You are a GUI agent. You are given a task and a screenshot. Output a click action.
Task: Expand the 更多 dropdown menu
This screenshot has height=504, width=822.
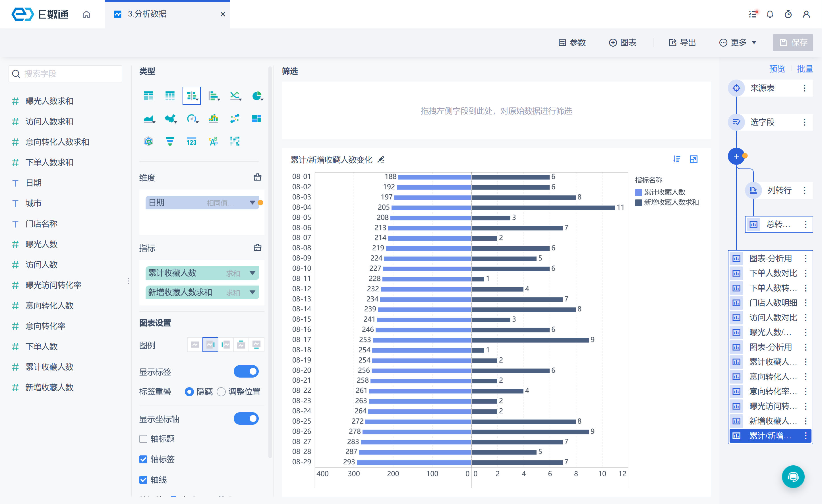738,43
